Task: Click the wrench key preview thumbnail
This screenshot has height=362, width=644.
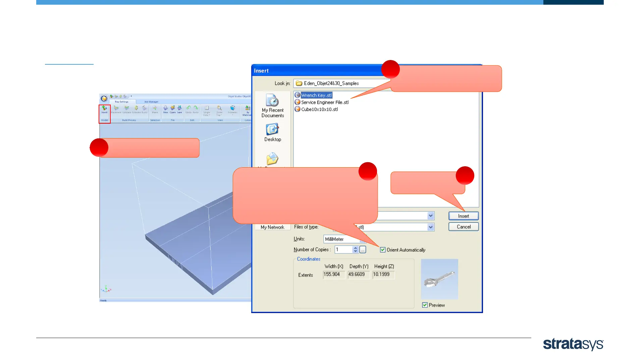Action: pos(439,279)
